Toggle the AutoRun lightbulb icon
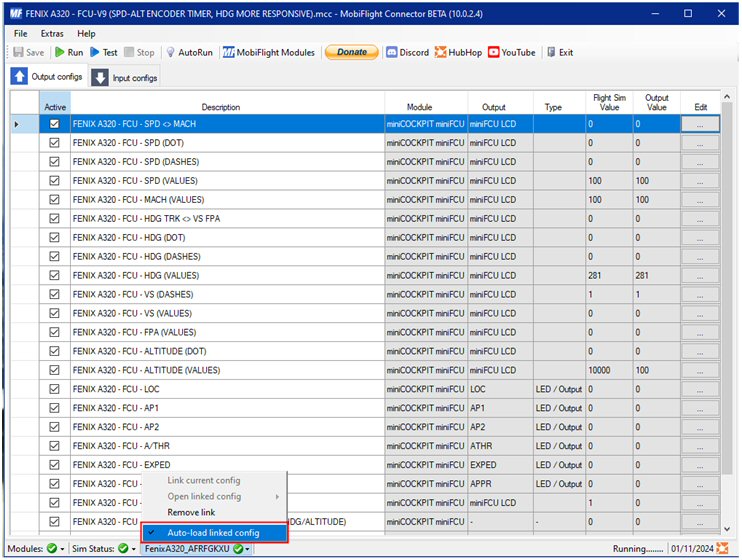Screen dimensions: 742x560 coord(170,52)
